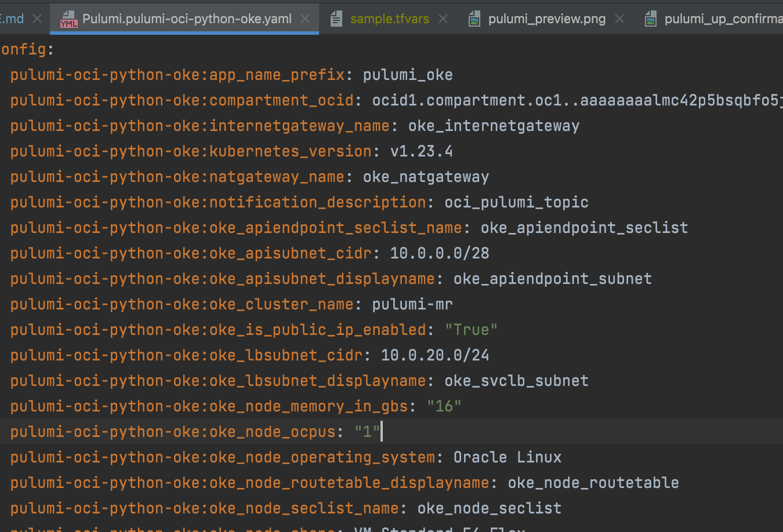Click the value pulumi-mr
This screenshot has height=532, width=783.
412,304
